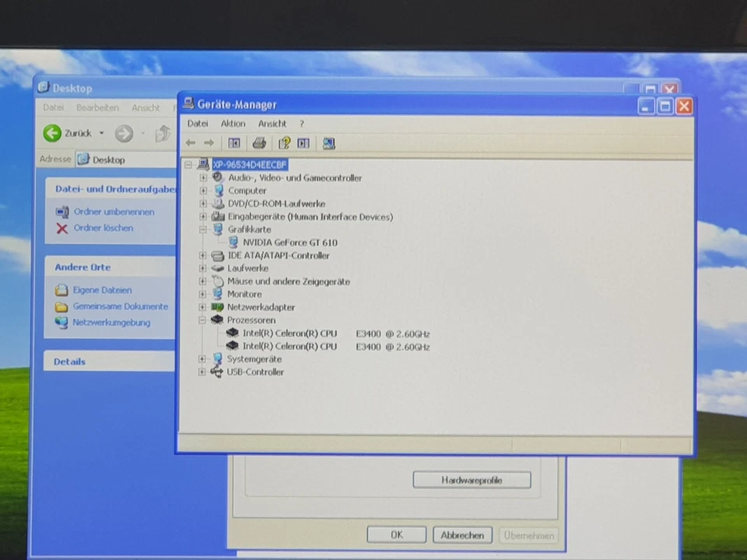This screenshot has height=560, width=747.
Task: Click the DVD/CD-ROM-Laufwerke drive icon
Action: pos(218,203)
